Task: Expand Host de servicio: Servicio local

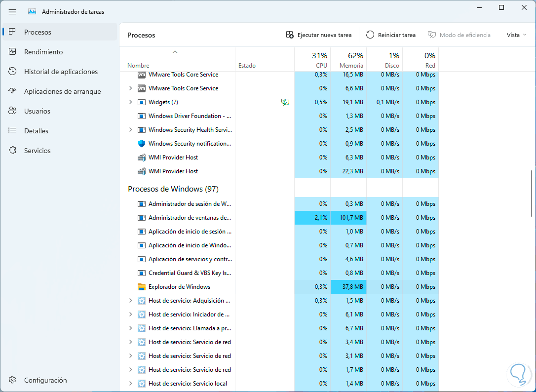Action: (130, 384)
